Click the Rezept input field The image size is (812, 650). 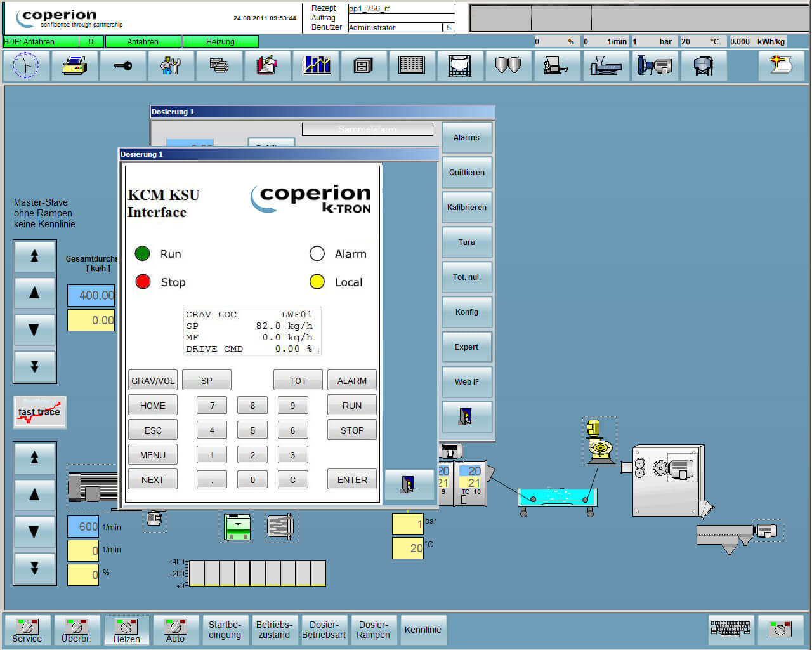tap(402, 9)
